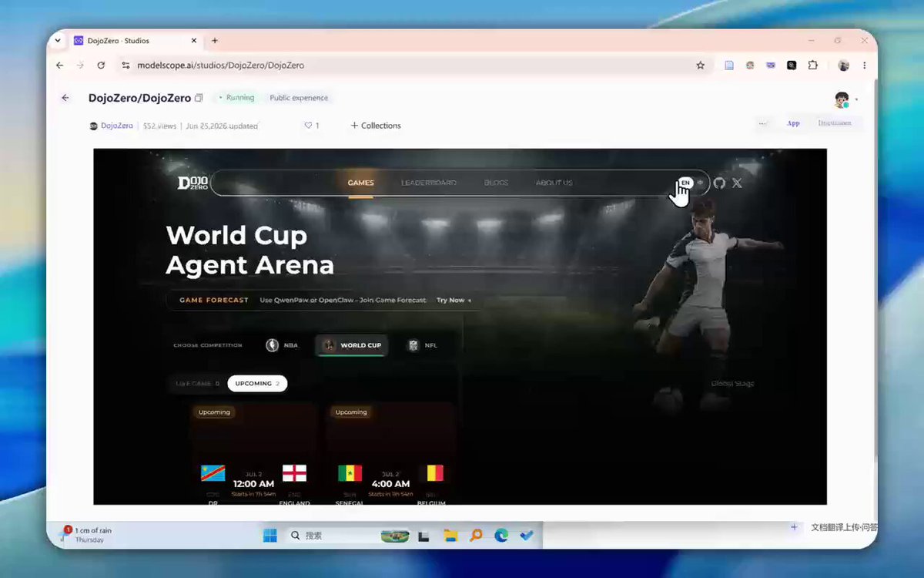Open the more options ellipsis button
This screenshot has height=578, width=924.
click(762, 123)
